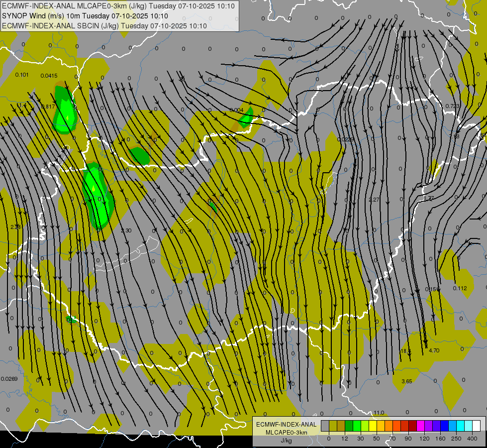Click the legend tick label 160
This screenshot has width=487, height=448.
440,439
